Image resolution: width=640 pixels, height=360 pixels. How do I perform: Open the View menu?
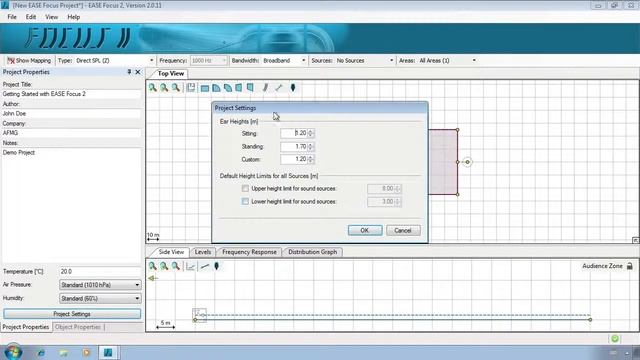[x=51, y=17]
